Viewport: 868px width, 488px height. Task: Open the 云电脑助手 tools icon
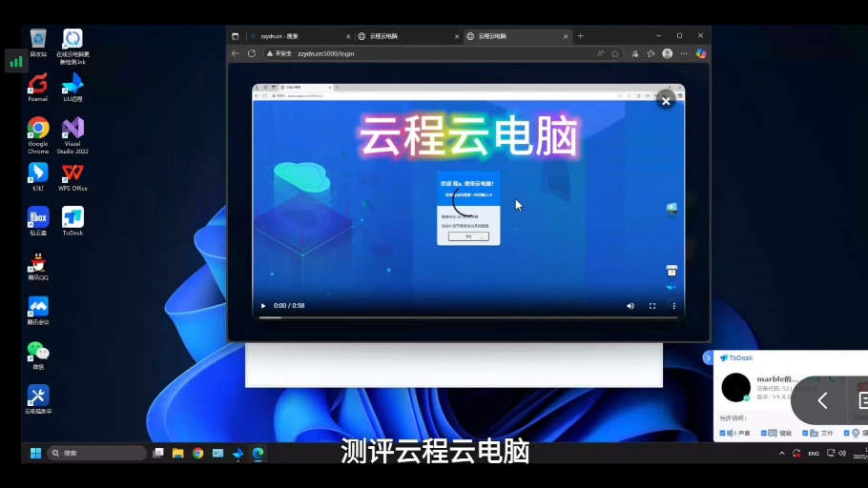(x=38, y=399)
